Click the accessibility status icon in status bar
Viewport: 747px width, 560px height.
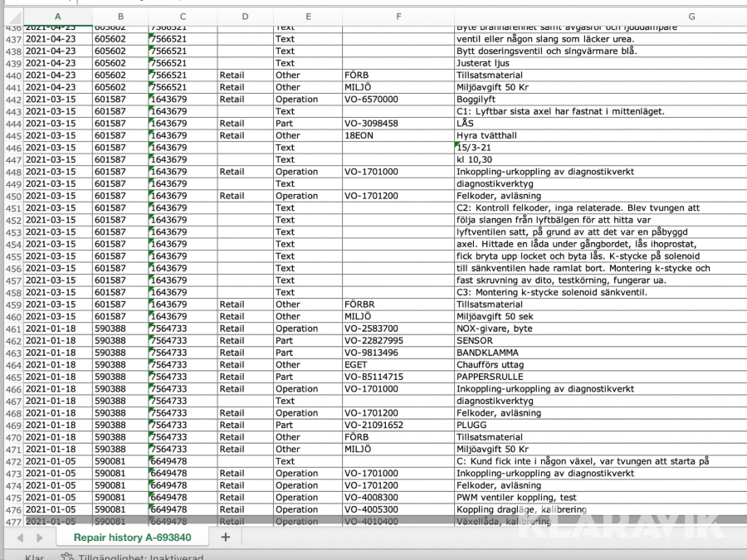[67, 558]
